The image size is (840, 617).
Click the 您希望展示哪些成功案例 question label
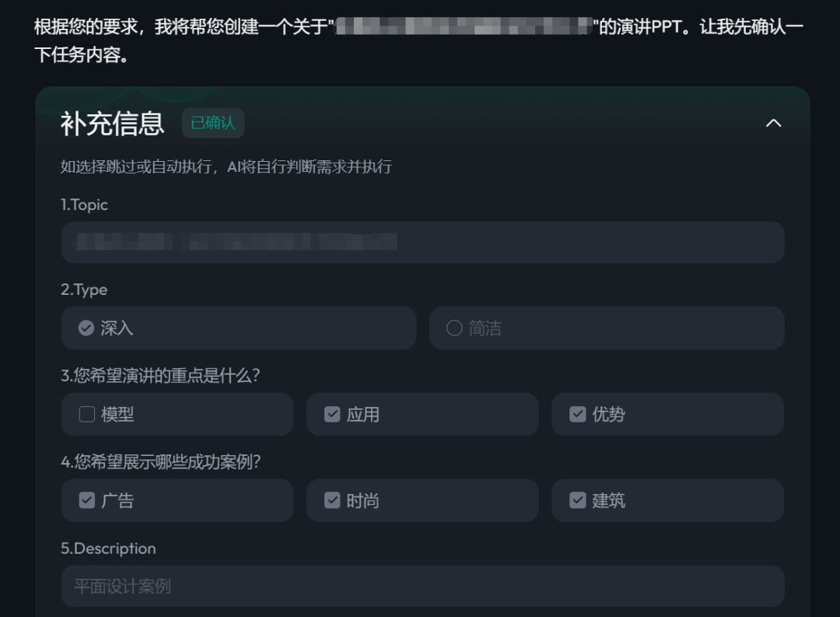tap(160, 461)
